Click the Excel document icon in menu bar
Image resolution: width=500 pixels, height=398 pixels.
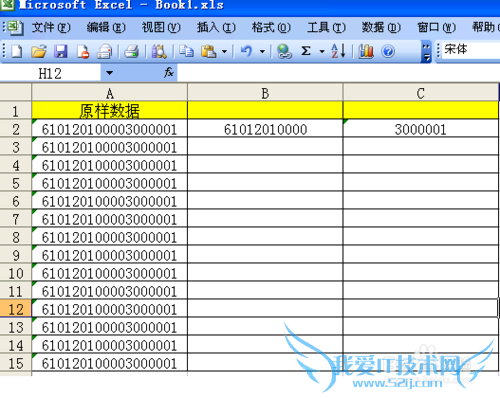tap(15, 27)
